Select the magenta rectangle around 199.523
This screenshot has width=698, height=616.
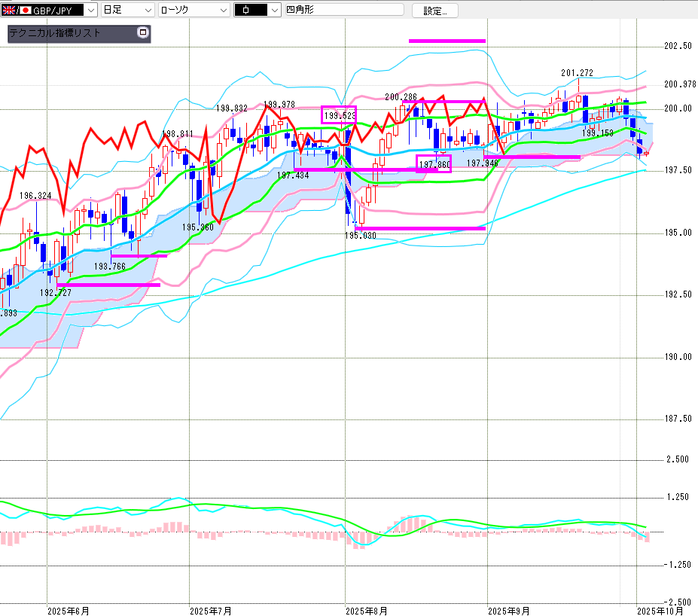[338, 115]
